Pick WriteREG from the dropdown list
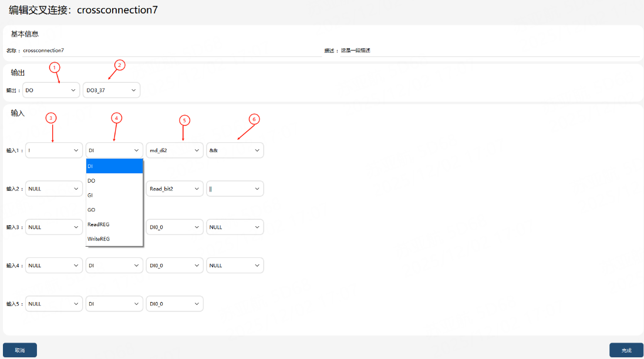644x359 pixels. pos(114,239)
